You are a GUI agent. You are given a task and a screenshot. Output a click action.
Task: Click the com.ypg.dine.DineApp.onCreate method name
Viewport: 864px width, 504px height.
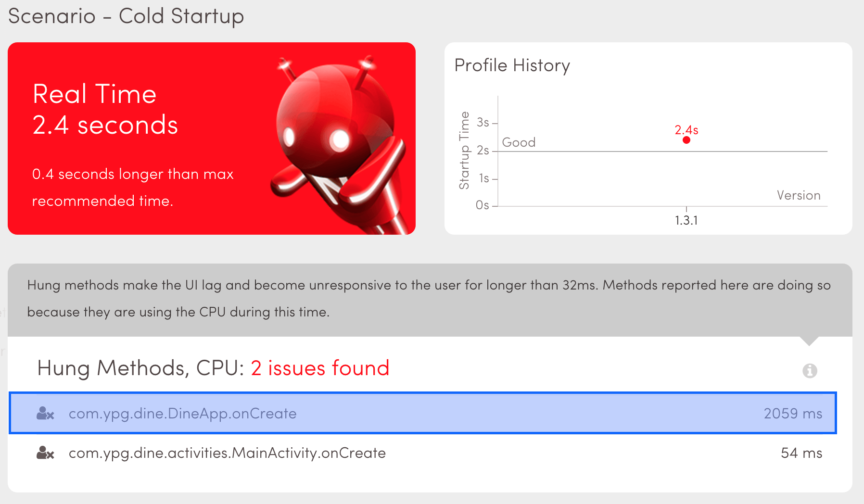pos(182,414)
